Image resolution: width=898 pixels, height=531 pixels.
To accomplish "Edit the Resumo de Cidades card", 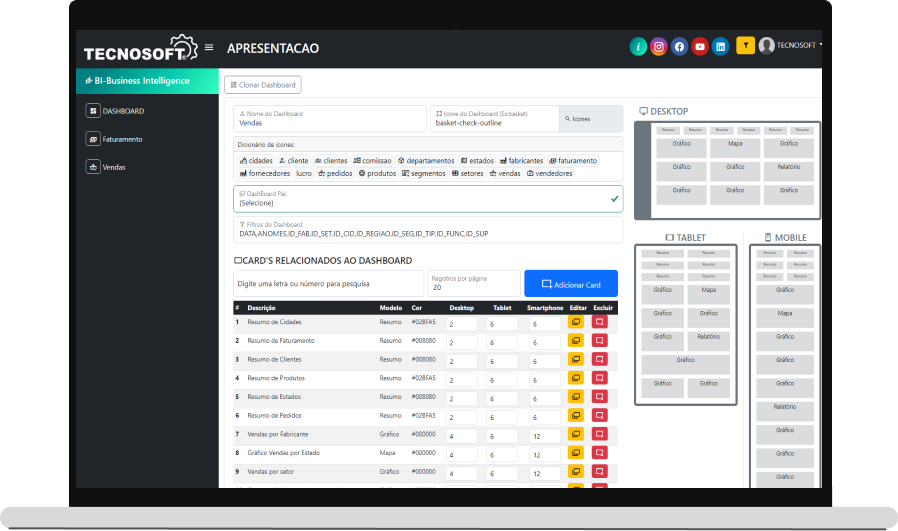I will click(x=577, y=323).
